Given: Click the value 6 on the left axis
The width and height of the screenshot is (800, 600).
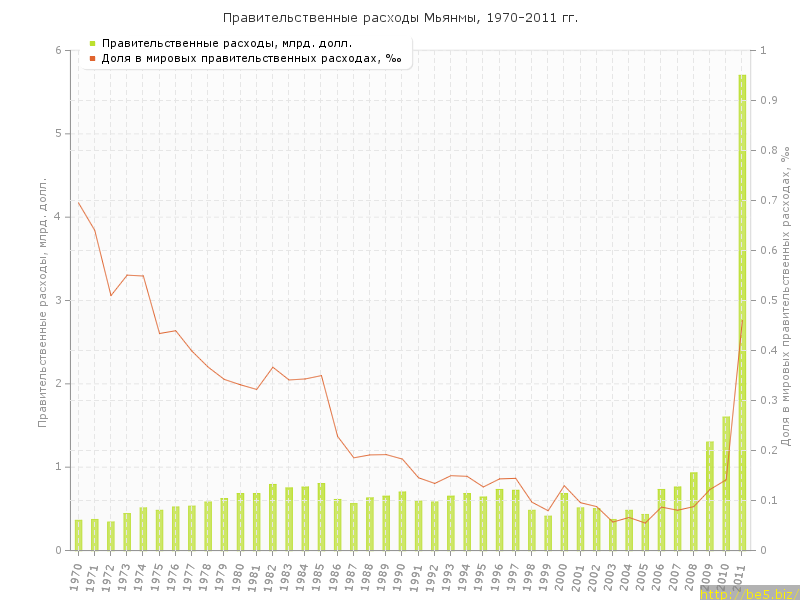Looking at the screenshot, I should click(58, 51).
